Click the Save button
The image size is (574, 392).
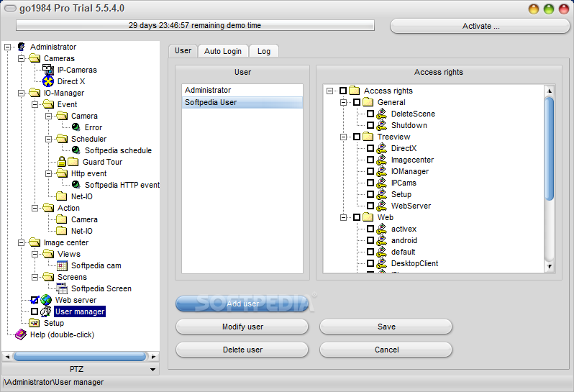(x=386, y=327)
